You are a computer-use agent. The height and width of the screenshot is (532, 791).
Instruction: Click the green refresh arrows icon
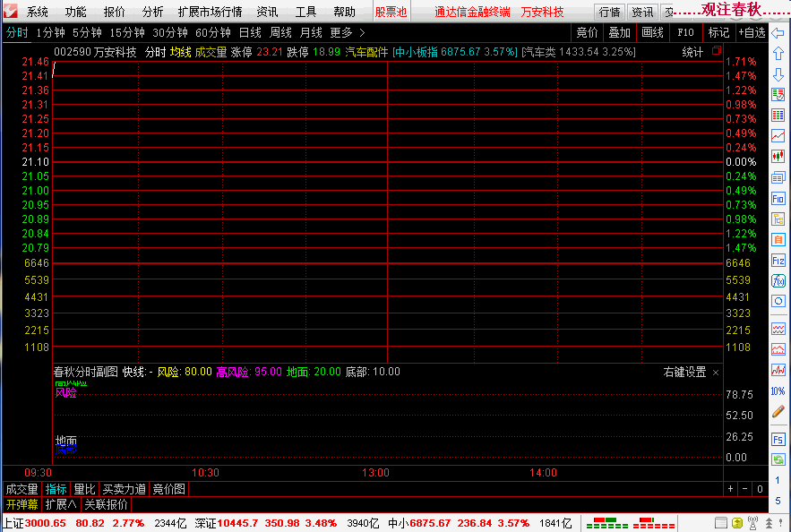pyautogui.click(x=778, y=459)
